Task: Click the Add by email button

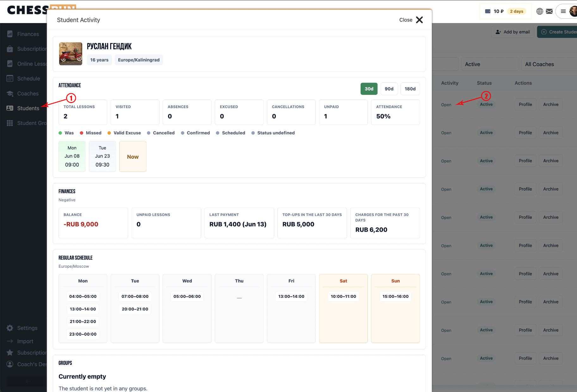Action: (x=513, y=32)
